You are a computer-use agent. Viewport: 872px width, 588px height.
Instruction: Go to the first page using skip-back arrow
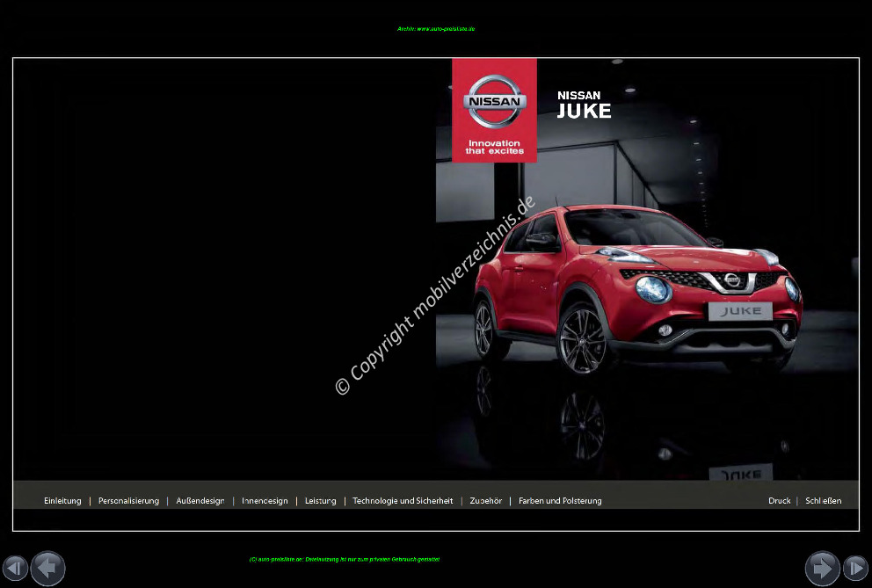pyautogui.click(x=15, y=569)
